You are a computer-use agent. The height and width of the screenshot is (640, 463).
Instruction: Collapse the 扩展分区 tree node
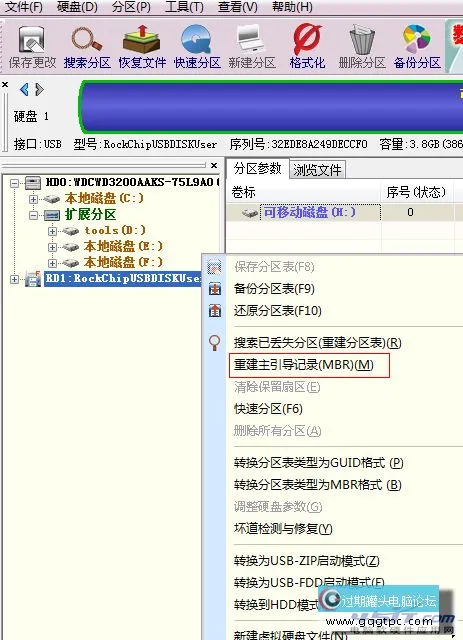33,215
